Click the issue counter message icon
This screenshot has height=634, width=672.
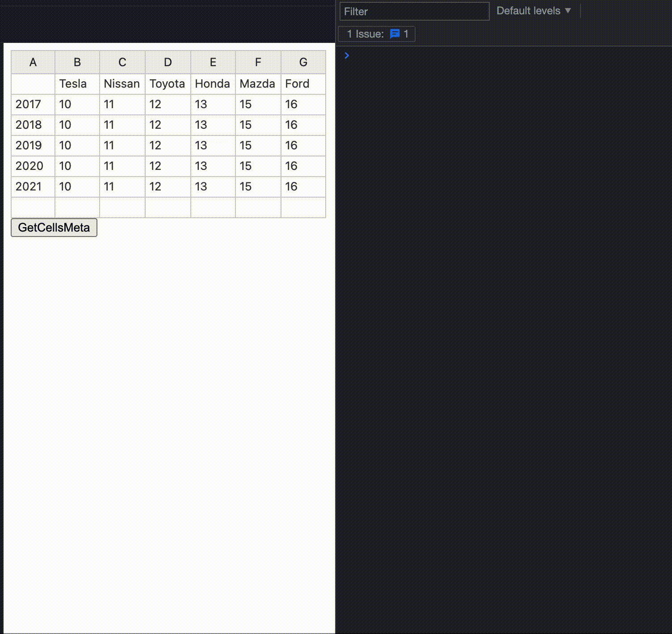point(395,34)
